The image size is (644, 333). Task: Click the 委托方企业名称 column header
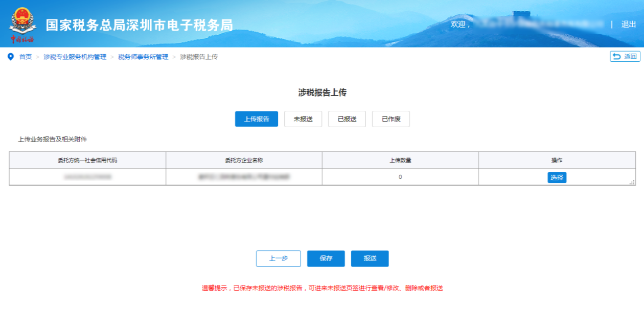pyautogui.click(x=244, y=160)
